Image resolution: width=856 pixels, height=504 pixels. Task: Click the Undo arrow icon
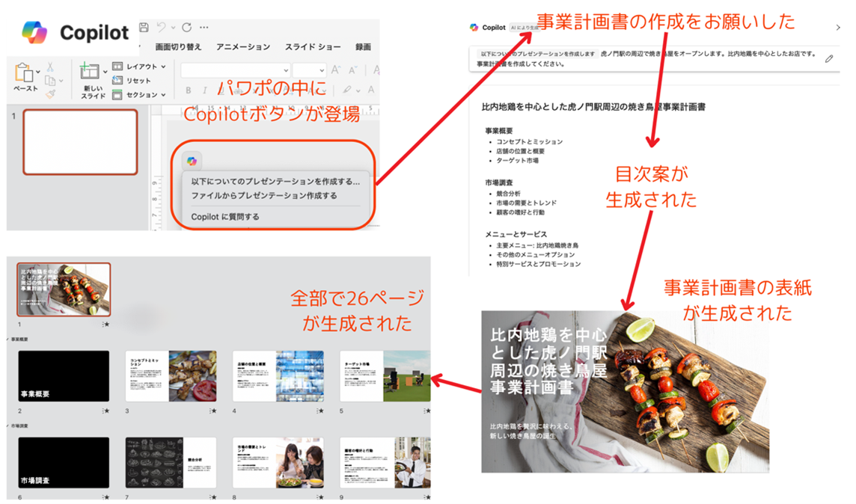coord(162,28)
